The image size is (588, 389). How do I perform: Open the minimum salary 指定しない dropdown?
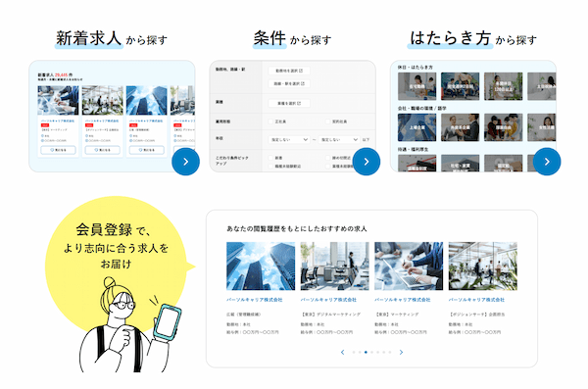(x=289, y=139)
